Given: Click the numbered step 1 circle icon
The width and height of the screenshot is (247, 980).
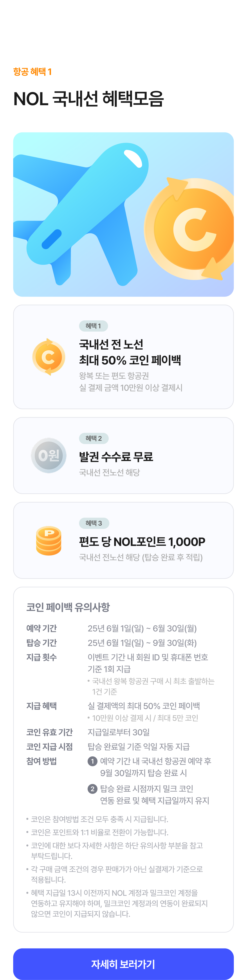Looking at the screenshot, I should click(92, 761).
